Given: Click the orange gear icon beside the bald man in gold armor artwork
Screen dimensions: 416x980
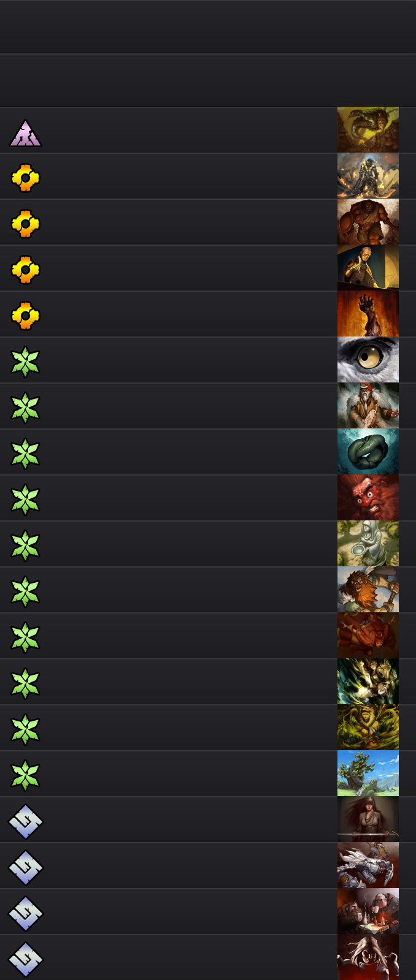Looking at the screenshot, I should (25, 270).
